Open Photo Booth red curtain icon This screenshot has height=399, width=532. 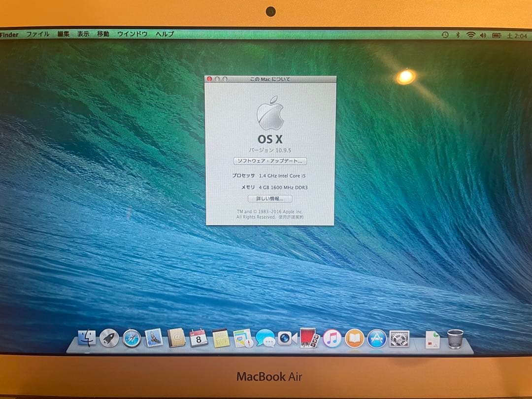pyautogui.click(x=309, y=338)
